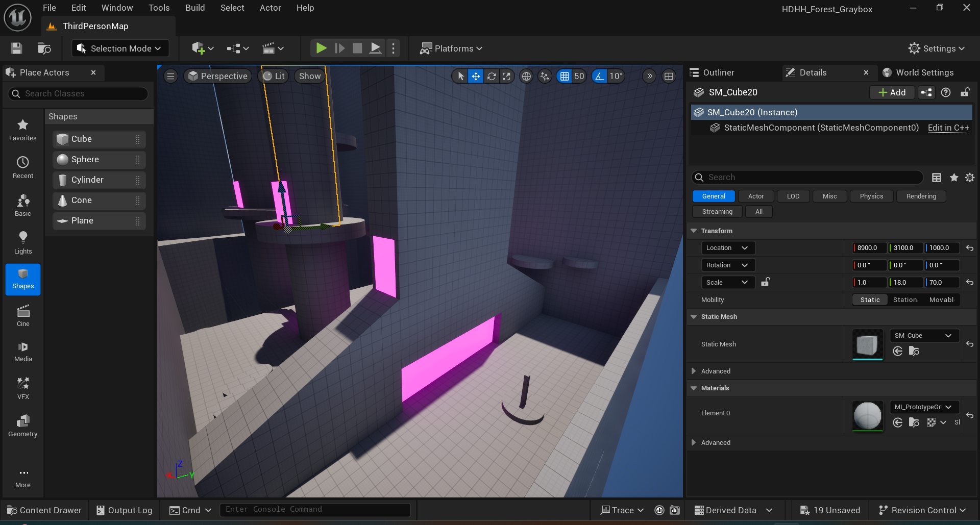Click the material Element 0 preview thumbnail
This screenshot has height=525, width=980.
tap(867, 415)
